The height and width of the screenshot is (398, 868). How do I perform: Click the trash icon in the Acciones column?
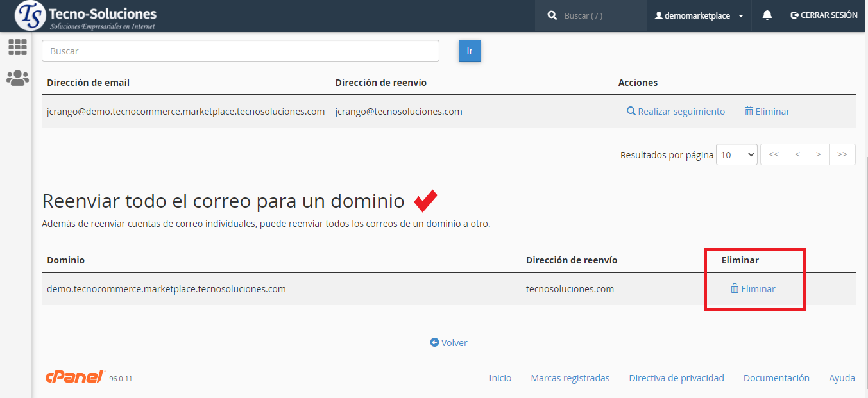pos(749,111)
